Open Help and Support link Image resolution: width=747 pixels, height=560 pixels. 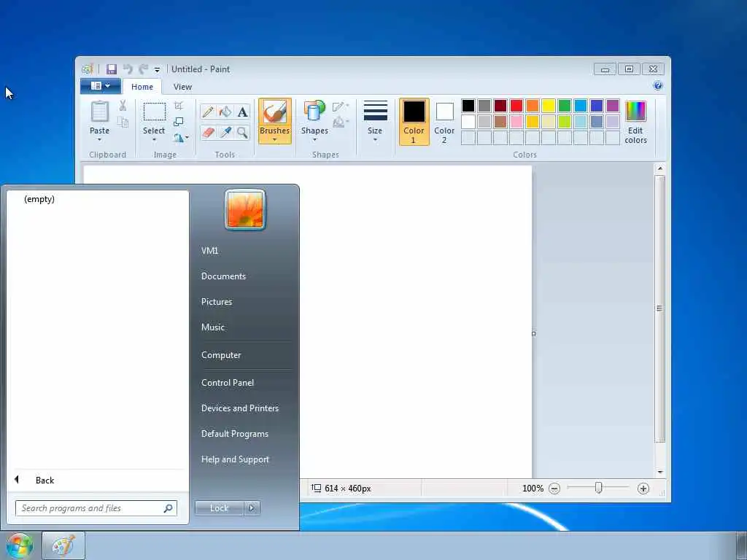tap(235, 459)
